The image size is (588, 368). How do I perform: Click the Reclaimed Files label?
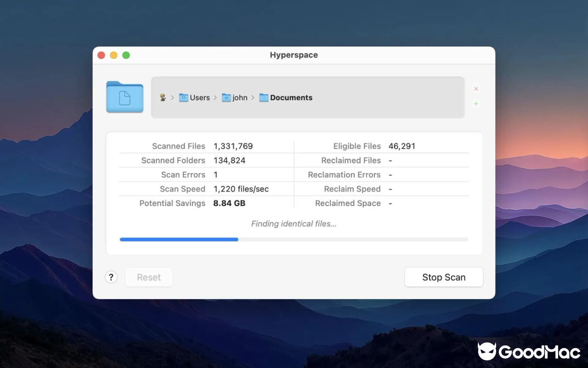(x=351, y=161)
